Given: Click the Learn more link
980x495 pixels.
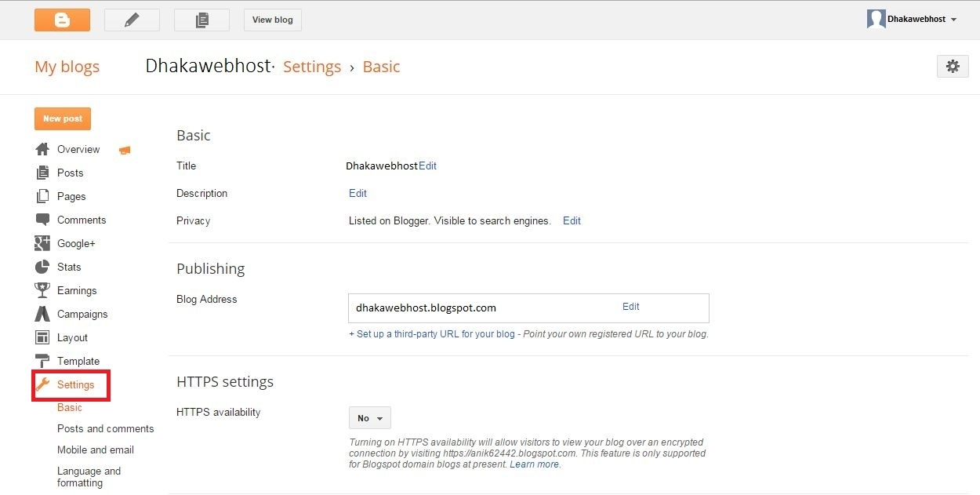Looking at the screenshot, I should click(535, 464).
